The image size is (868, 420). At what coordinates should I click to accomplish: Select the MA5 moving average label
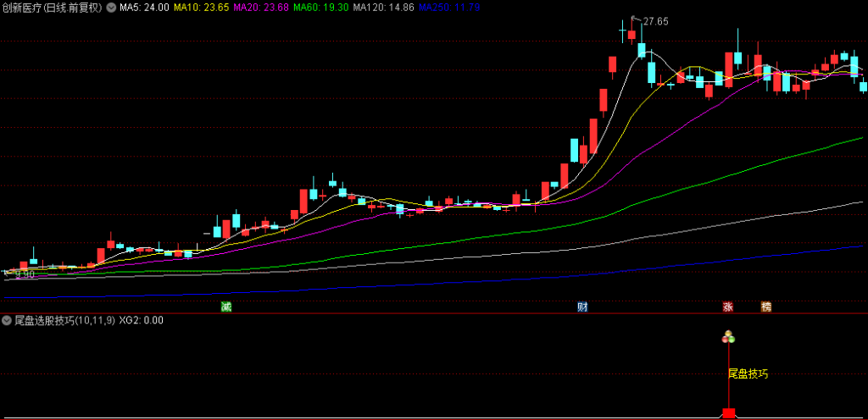coord(144,8)
